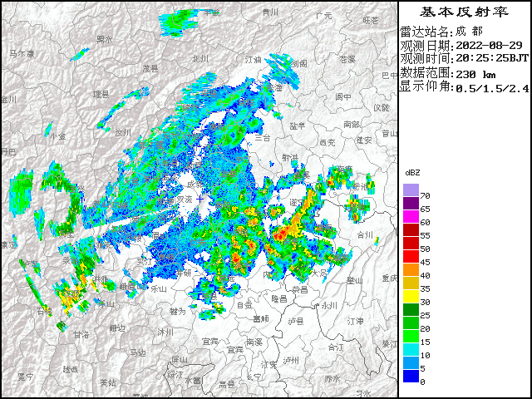Viewport: 532px width, 399px height.
Task: Select the 剑阁 label on the map
Action: click(300, 62)
